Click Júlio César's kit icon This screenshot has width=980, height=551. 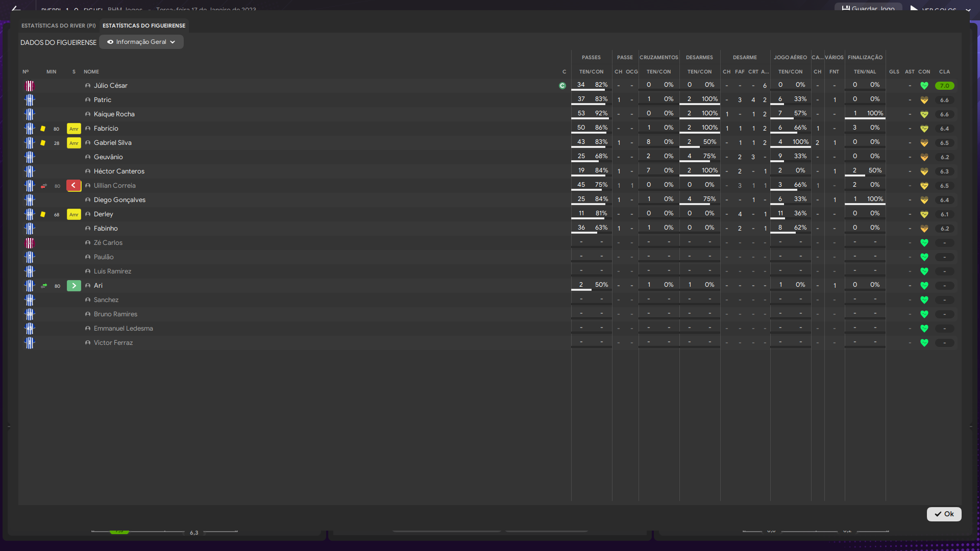(29, 86)
